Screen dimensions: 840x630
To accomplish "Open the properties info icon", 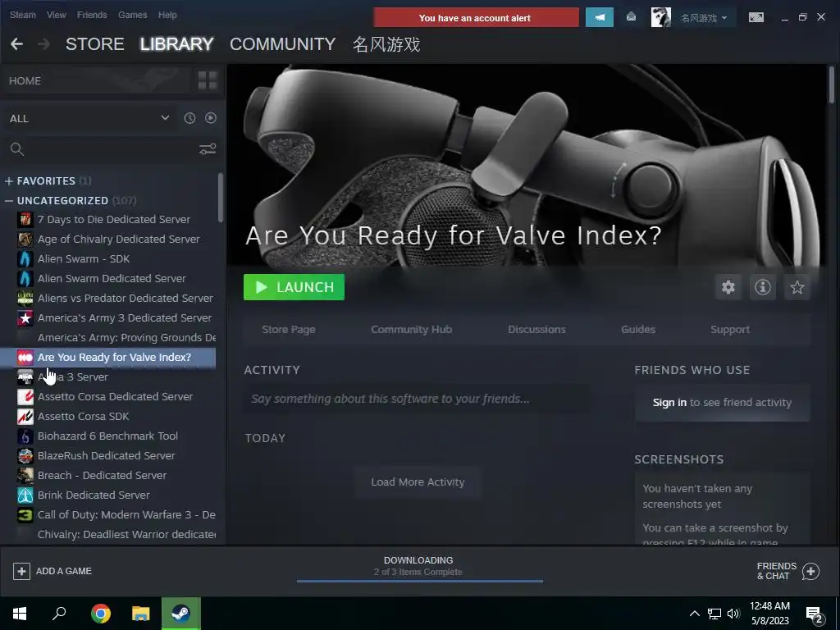I will point(763,287).
